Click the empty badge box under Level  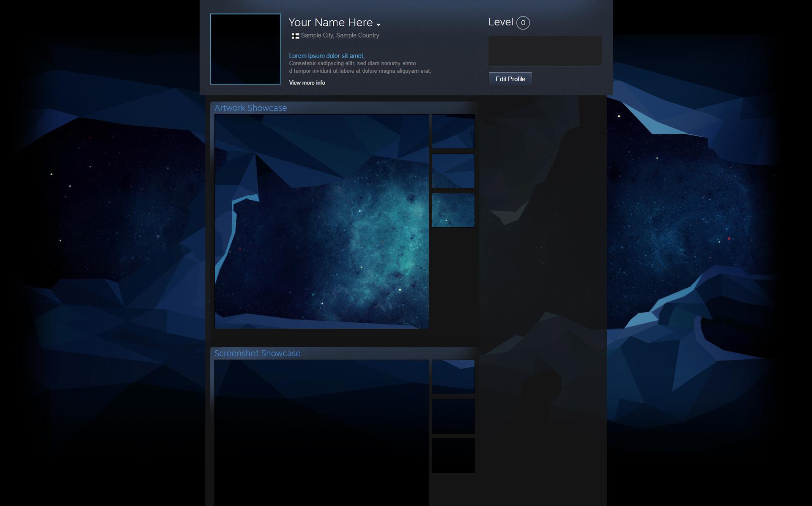pos(545,51)
